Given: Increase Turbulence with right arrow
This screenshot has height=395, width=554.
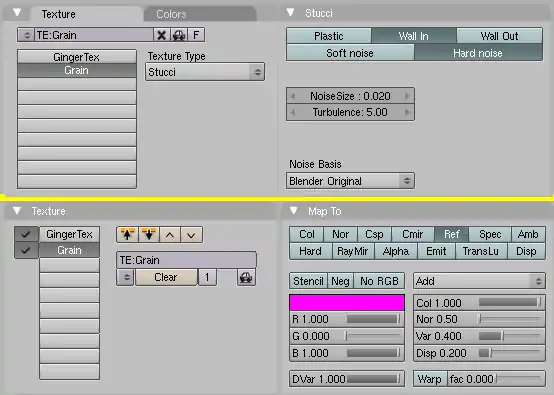Looking at the screenshot, I should click(x=408, y=112).
